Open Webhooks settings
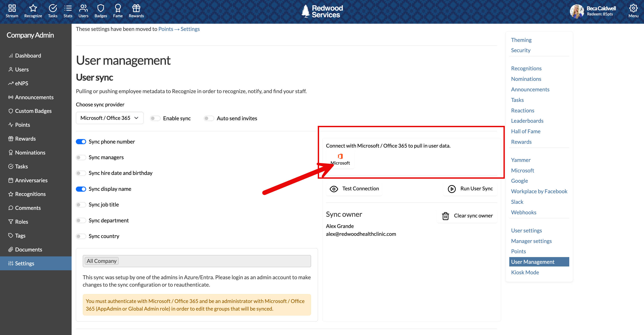644x335 pixels. pyautogui.click(x=523, y=213)
